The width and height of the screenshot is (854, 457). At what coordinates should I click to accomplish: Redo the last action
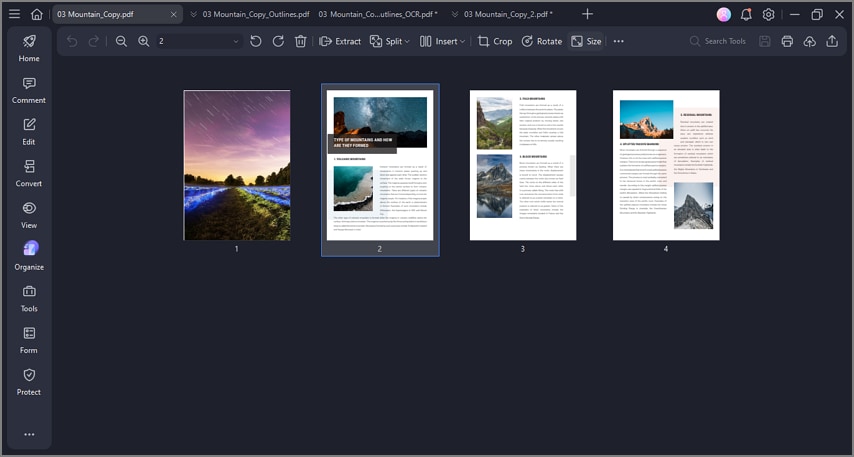94,41
